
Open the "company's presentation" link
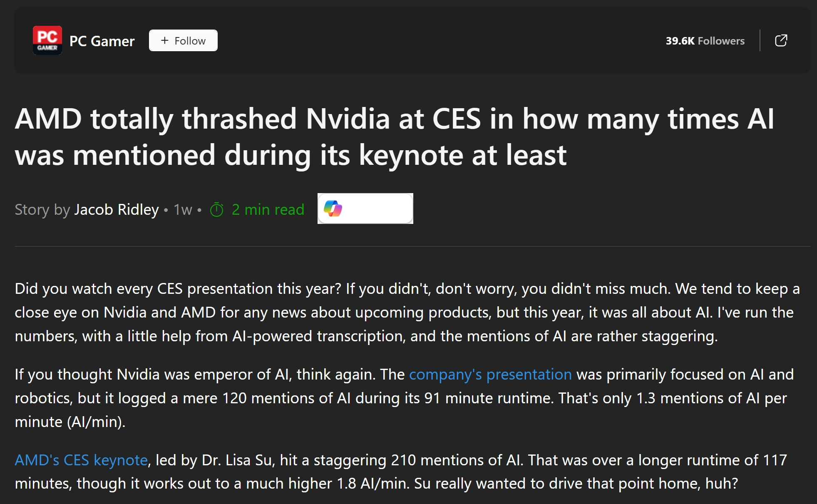[x=490, y=375]
